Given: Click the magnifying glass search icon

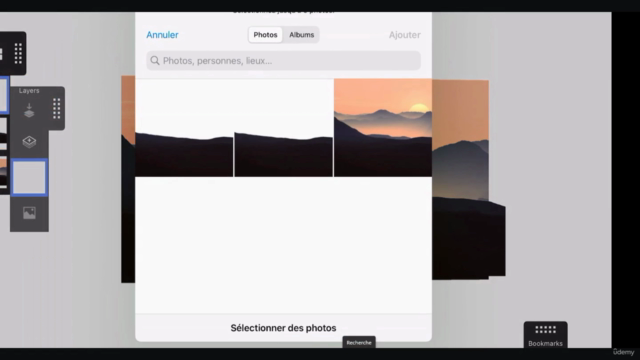Looking at the screenshot, I should coord(155,61).
